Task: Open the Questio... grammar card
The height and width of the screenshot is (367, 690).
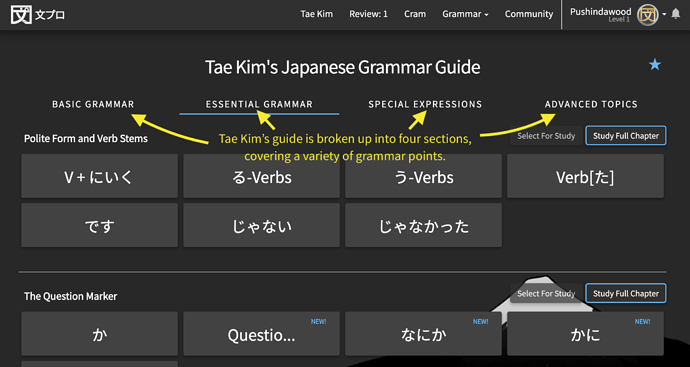Action: click(261, 334)
